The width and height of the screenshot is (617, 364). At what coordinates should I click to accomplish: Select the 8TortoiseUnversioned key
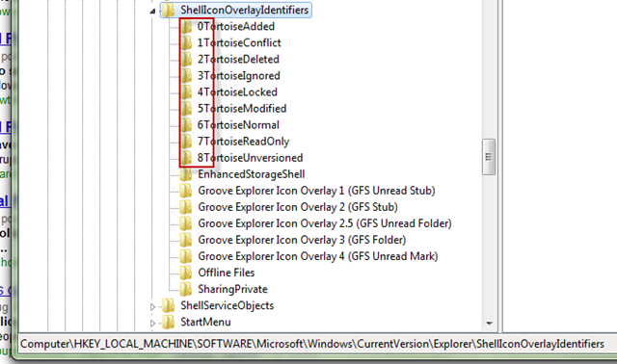click(250, 158)
